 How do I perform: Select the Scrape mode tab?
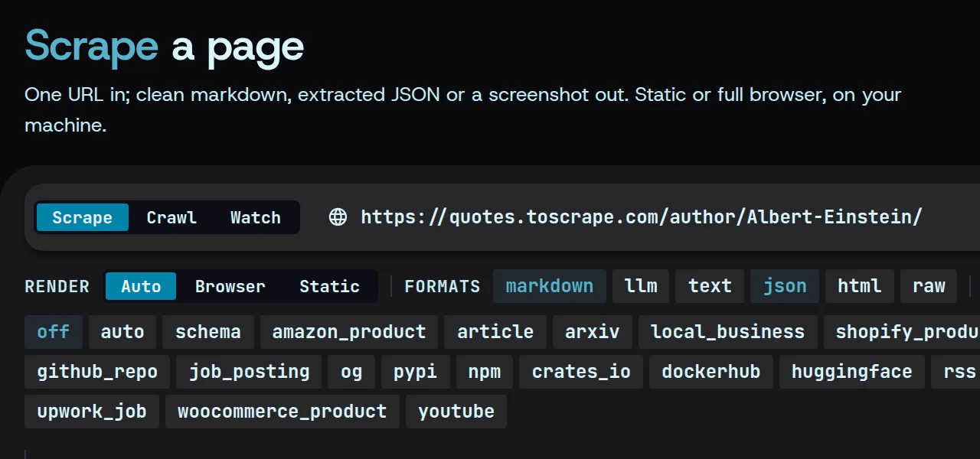point(82,217)
